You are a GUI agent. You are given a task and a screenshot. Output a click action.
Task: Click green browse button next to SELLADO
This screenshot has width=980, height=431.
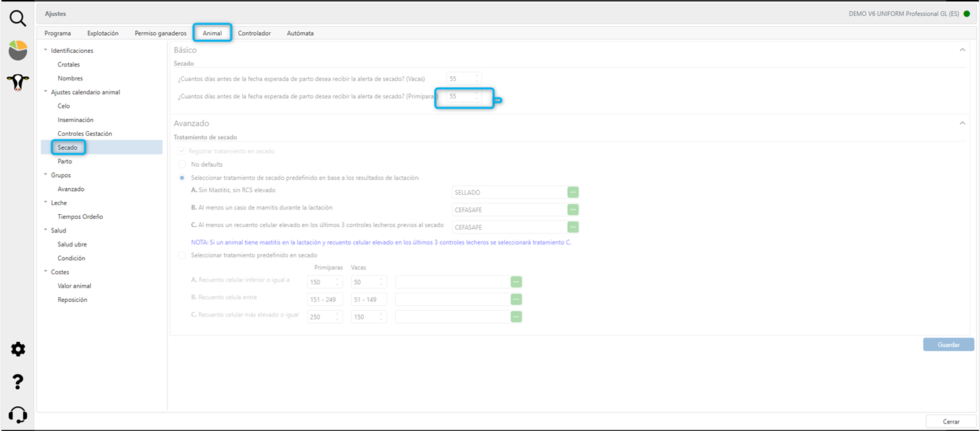tap(573, 192)
